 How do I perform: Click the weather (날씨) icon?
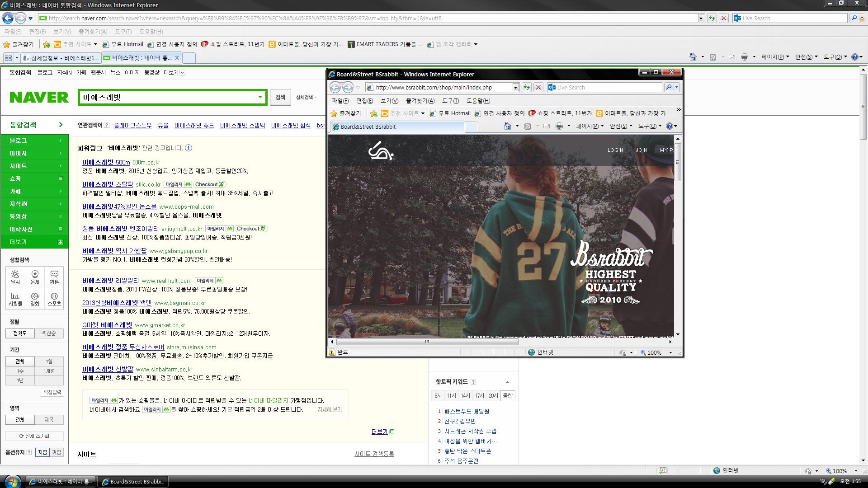point(15,277)
